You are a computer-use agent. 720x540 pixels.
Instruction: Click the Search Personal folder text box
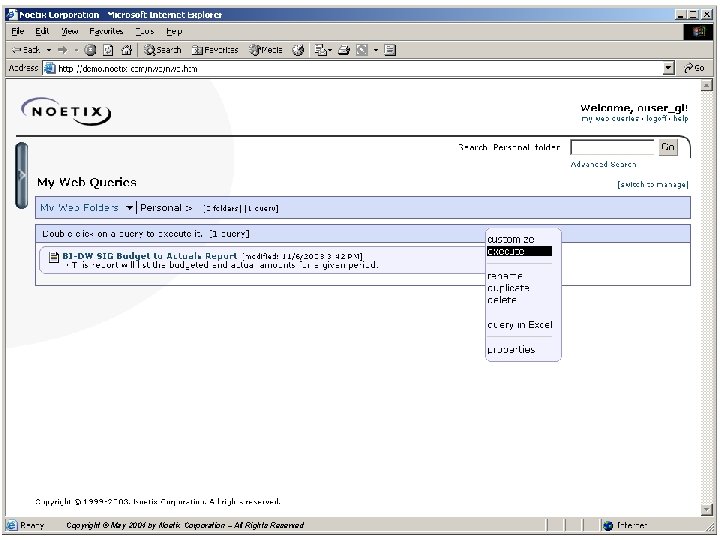(x=612, y=147)
